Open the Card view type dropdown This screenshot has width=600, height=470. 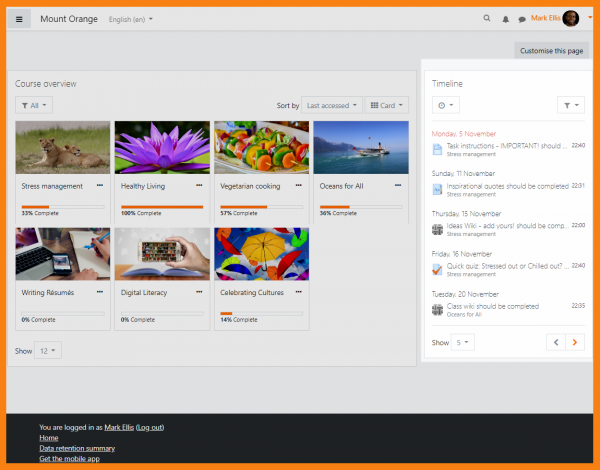pos(387,105)
